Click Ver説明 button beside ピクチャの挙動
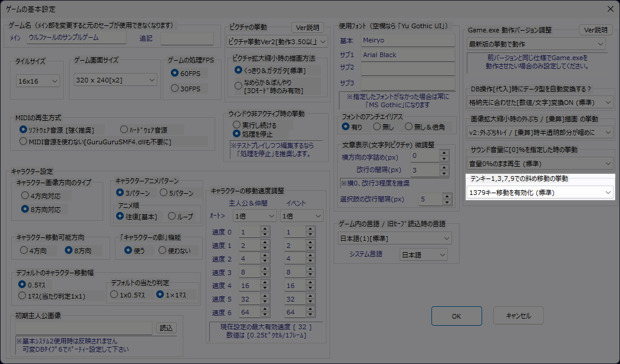620x364 pixels. coord(307,28)
